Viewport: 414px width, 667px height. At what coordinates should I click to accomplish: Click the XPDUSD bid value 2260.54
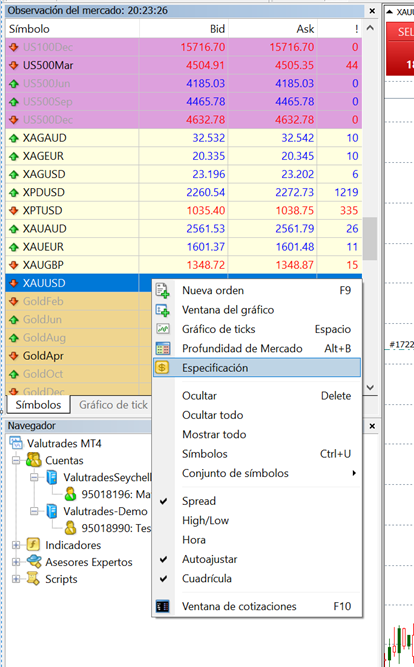click(206, 192)
